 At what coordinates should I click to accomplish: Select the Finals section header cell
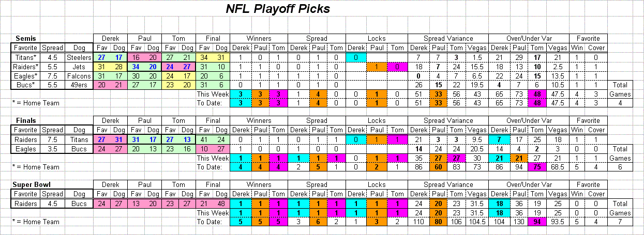[x=26, y=121]
